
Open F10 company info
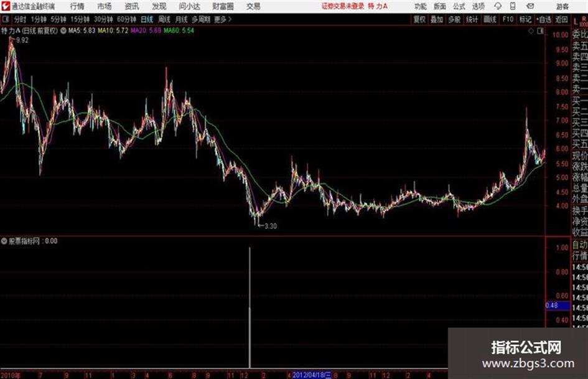[x=508, y=19]
